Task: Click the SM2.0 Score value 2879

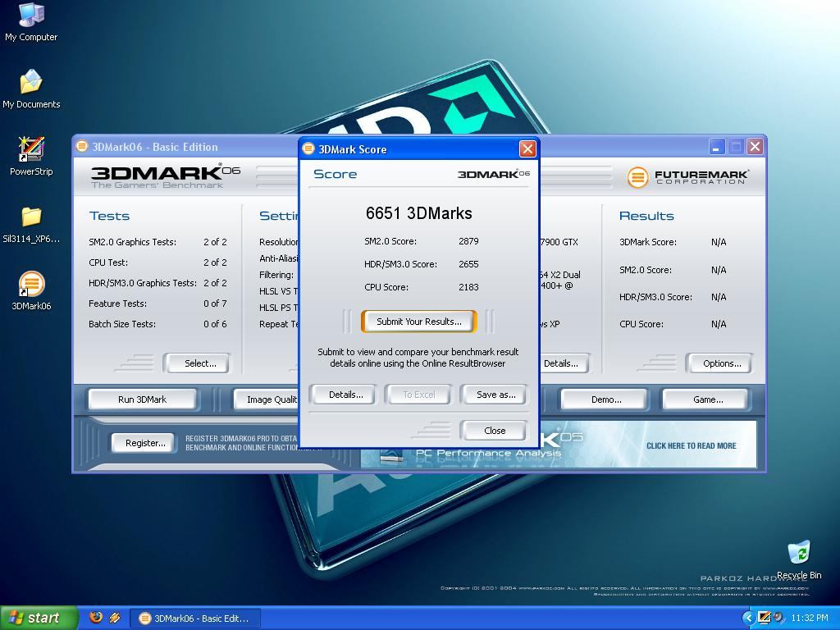Action: tap(468, 241)
